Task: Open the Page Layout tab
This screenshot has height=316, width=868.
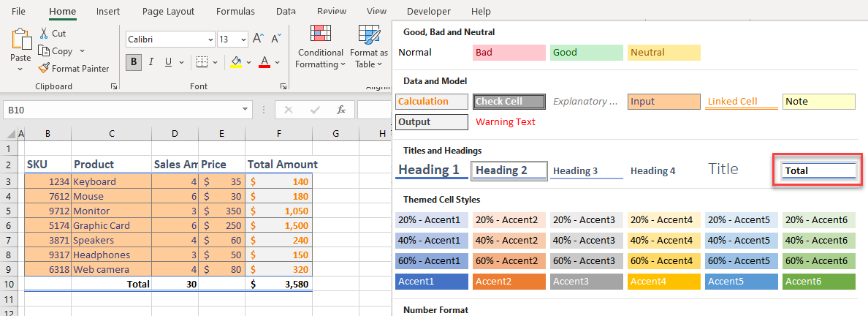Action: click(168, 11)
